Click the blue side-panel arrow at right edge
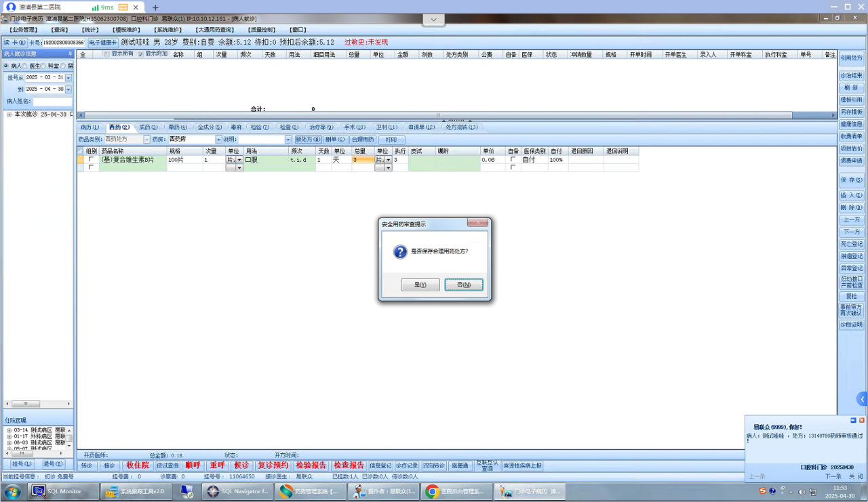 pos(862,398)
